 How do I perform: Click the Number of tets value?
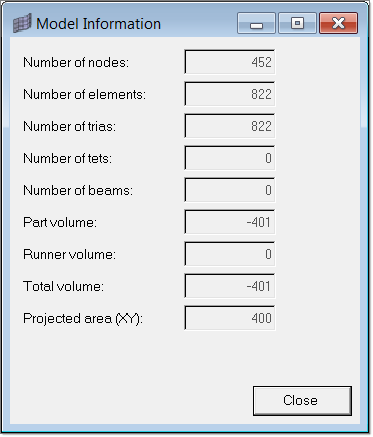[230, 158]
